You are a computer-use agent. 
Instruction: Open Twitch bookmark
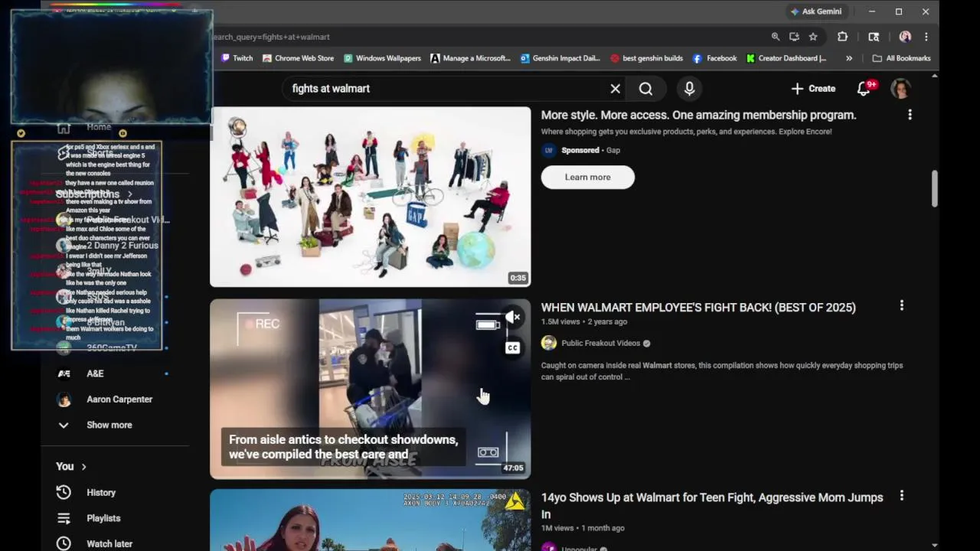click(237, 58)
